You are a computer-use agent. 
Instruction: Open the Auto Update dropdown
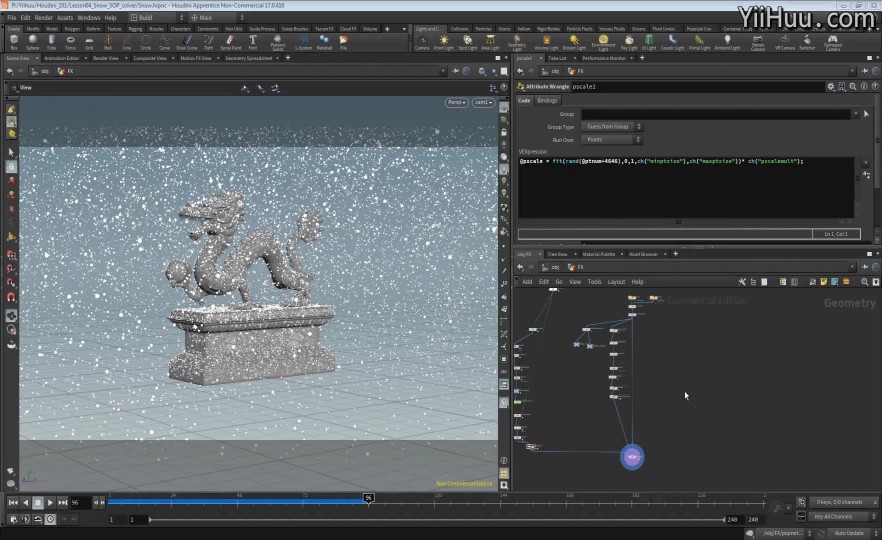(853, 533)
